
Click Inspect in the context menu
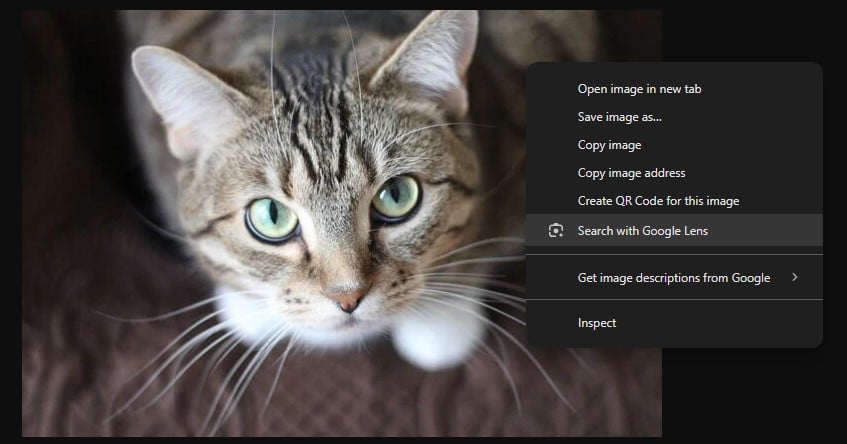coord(597,323)
